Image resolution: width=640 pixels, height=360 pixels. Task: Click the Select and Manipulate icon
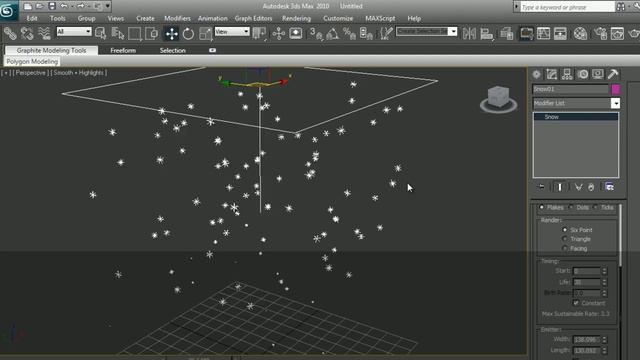(x=278, y=33)
